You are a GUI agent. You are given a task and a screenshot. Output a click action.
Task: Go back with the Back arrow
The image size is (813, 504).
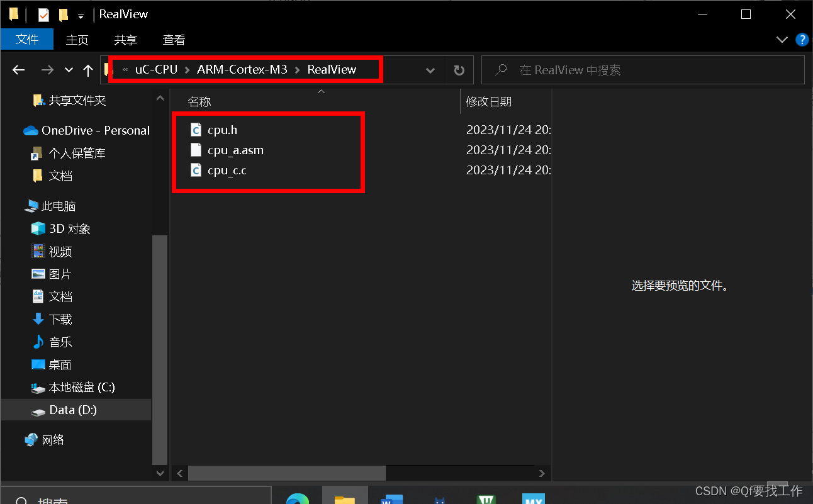18,70
